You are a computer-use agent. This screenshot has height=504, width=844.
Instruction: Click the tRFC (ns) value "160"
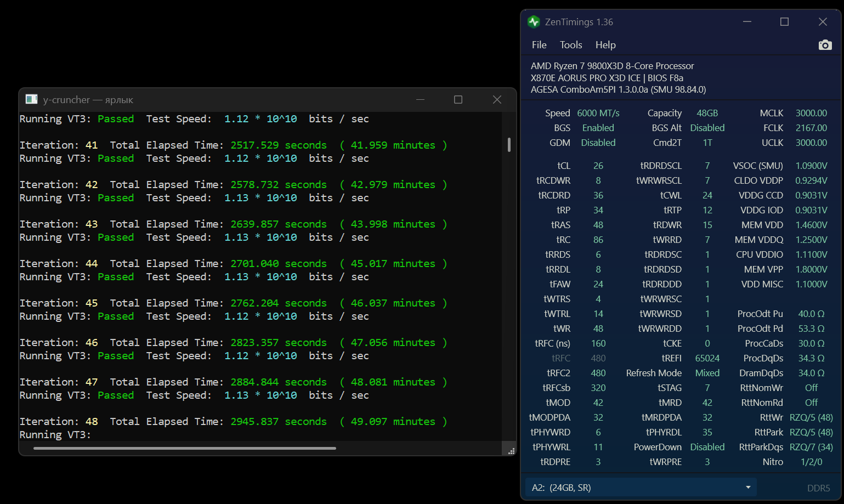click(x=598, y=343)
